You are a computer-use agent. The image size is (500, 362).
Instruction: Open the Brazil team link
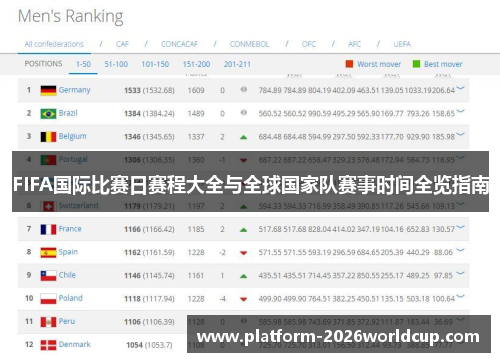(x=68, y=113)
